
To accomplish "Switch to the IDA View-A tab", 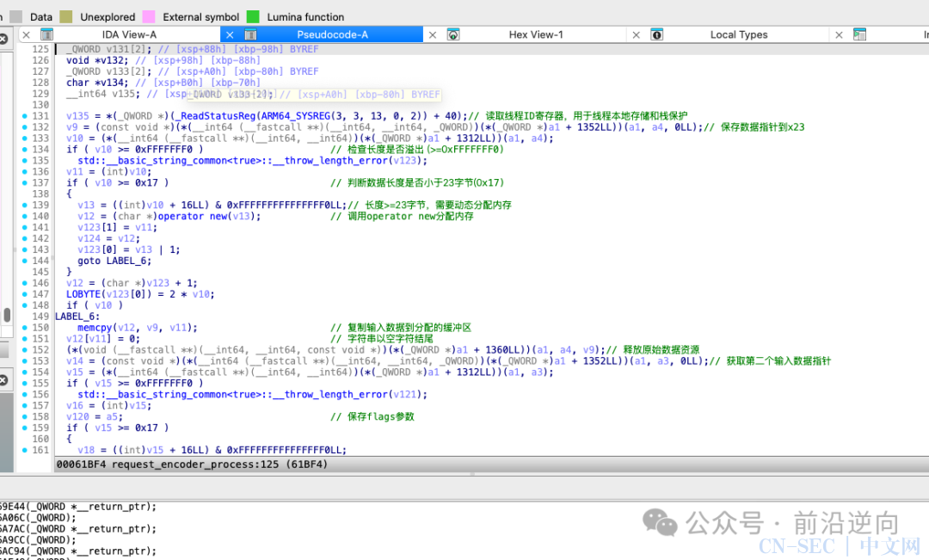I will [129, 34].
